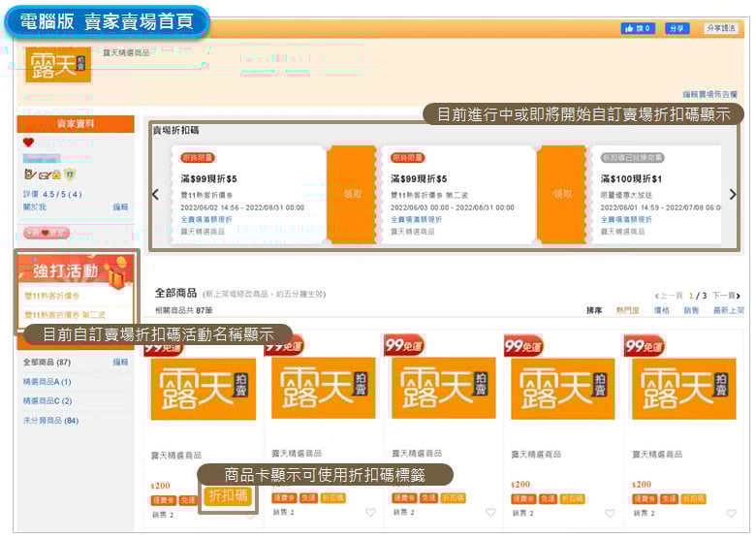Open the 露天拍賣 store logo
This screenshot has height=538, width=756.
(58, 64)
